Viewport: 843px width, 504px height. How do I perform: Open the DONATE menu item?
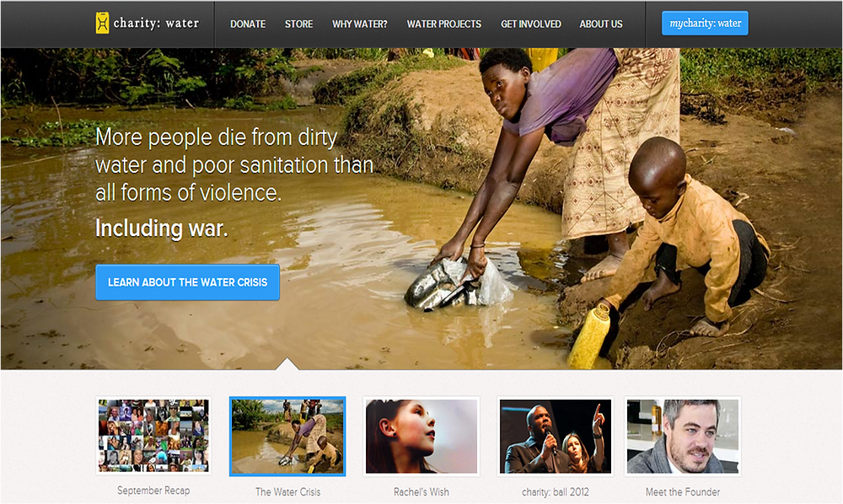[248, 24]
